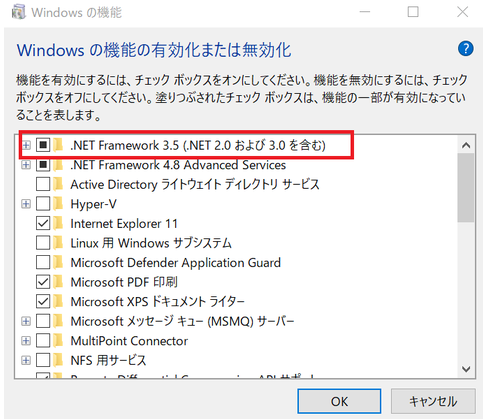Viewport: 483px width, 419px height.
Task: Select the .NET Framework 4.8 Advanced Services item
Action: (178, 165)
